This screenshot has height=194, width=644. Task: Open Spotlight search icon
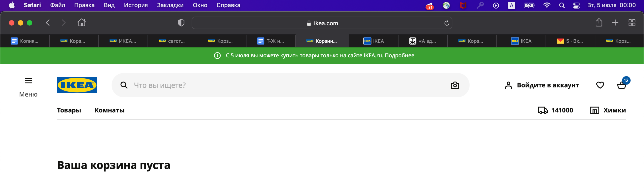point(562,6)
